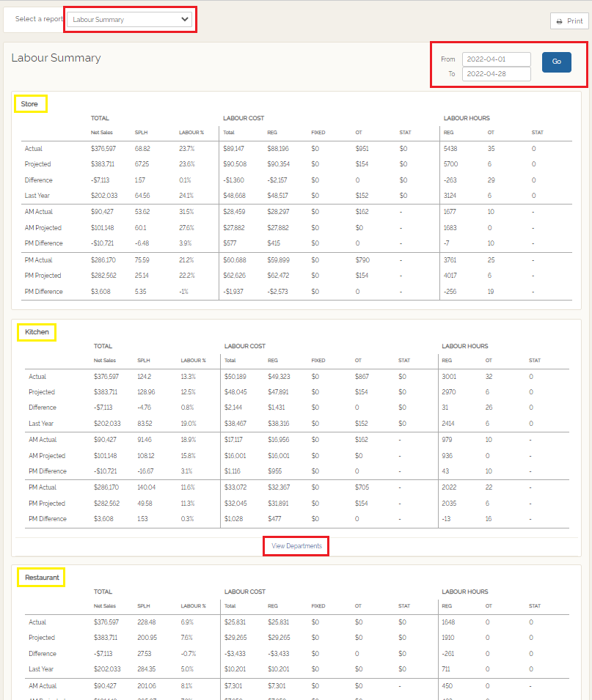Click LABOUR COST header in Store table
The image size is (592, 700).
[x=244, y=118]
